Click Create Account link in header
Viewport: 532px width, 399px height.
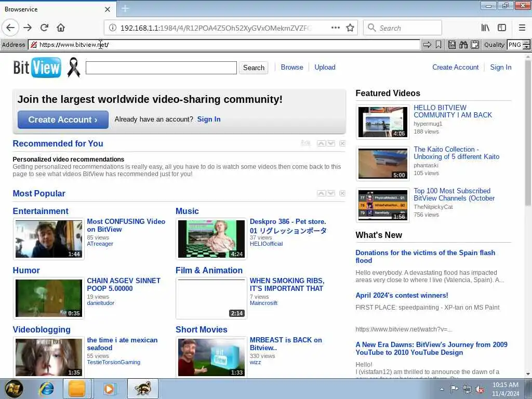pyautogui.click(x=455, y=67)
